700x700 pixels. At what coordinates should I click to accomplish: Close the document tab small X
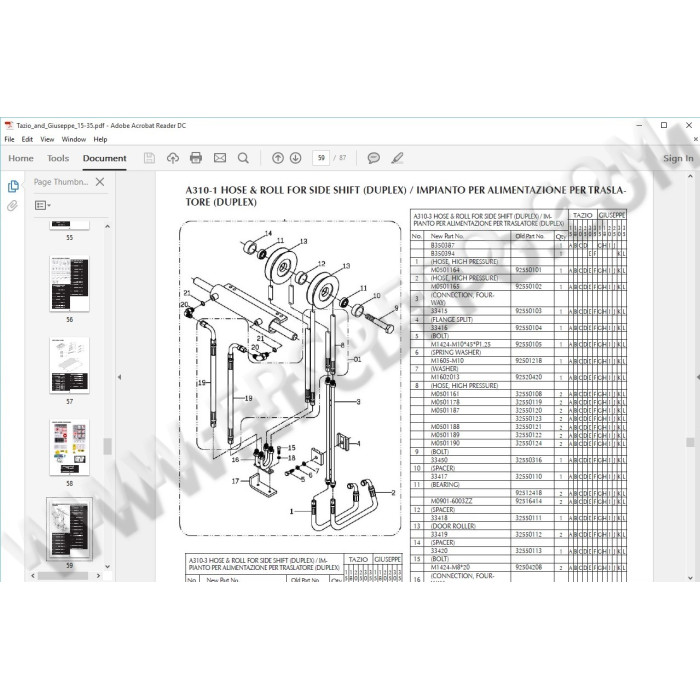coord(696,139)
